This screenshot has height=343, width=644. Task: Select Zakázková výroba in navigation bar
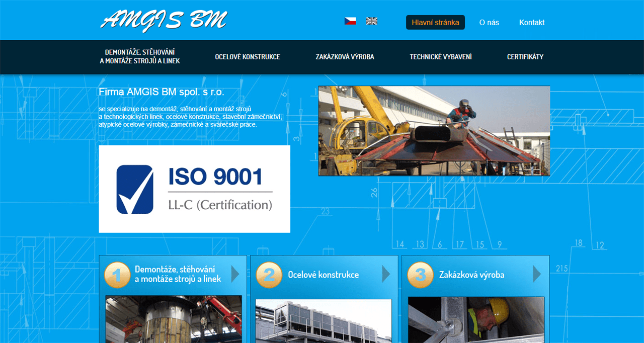(345, 57)
